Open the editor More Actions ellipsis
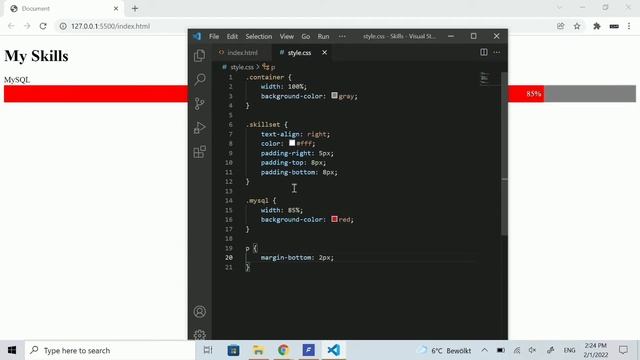The height and width of the screenshot is (360, 640). pyautogui.click(x=496, y=52)
